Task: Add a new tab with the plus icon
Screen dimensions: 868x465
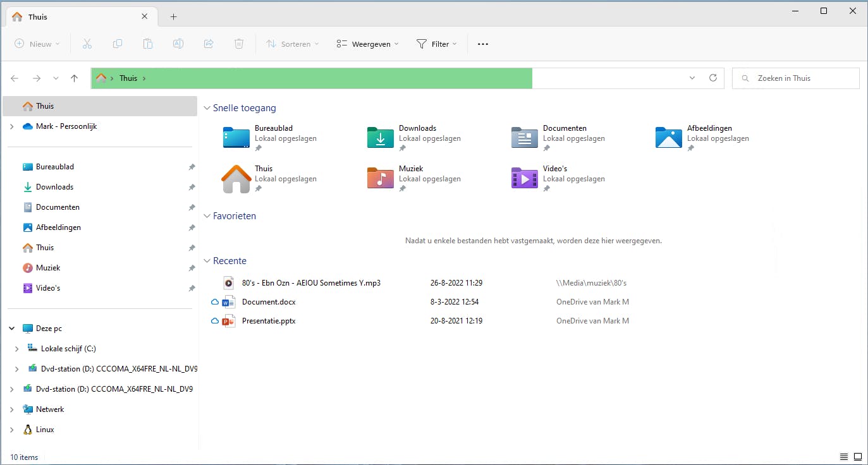Action: click(x=173, y=16)
